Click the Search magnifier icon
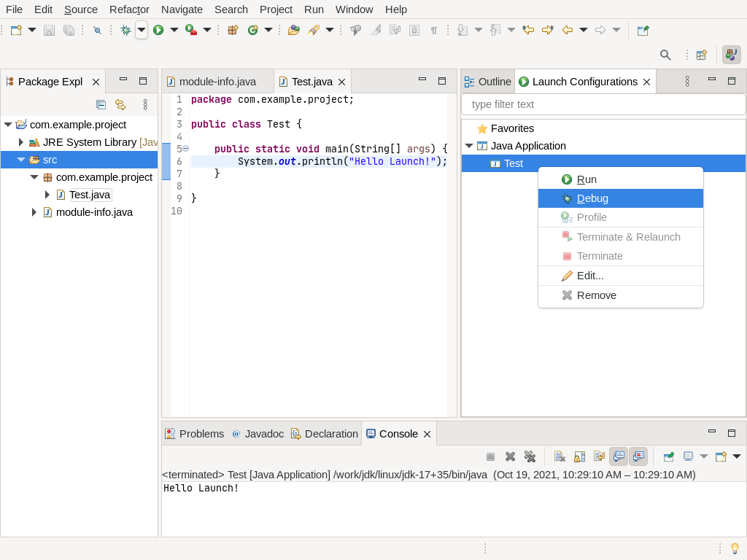Screen dimensions: 747x560 point(665,55)
